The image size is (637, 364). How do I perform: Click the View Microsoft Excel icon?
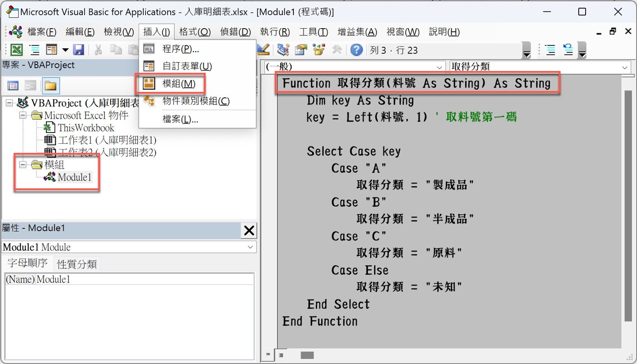click(17, 50)
